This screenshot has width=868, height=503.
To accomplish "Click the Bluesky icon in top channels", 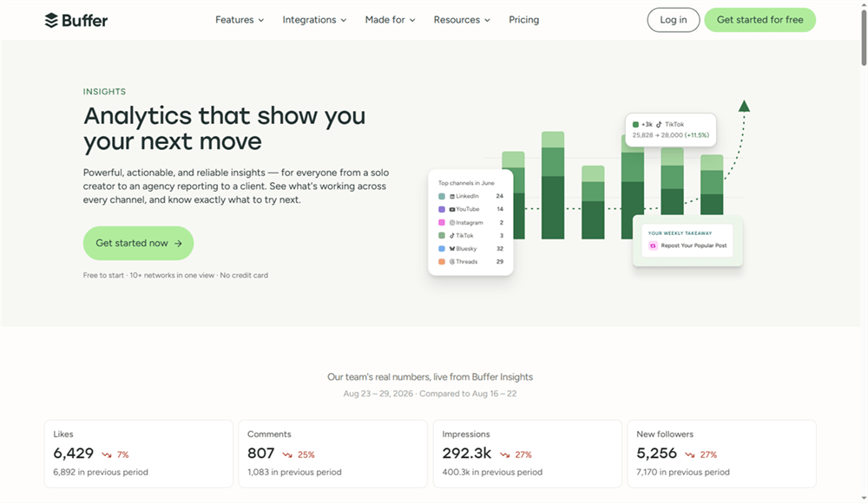I will point(452,249).
